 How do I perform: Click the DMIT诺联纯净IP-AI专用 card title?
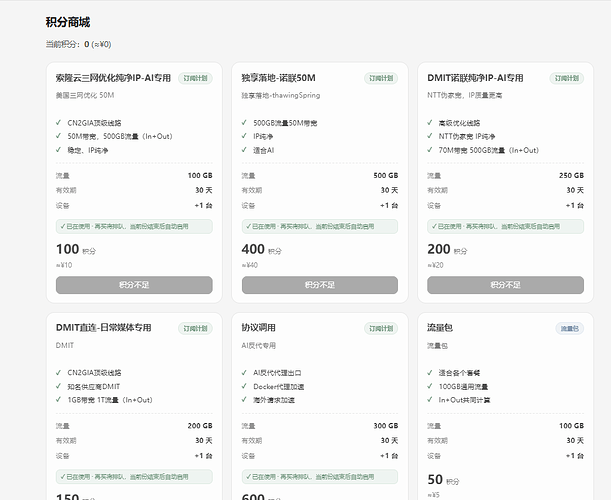click(475, 78)
